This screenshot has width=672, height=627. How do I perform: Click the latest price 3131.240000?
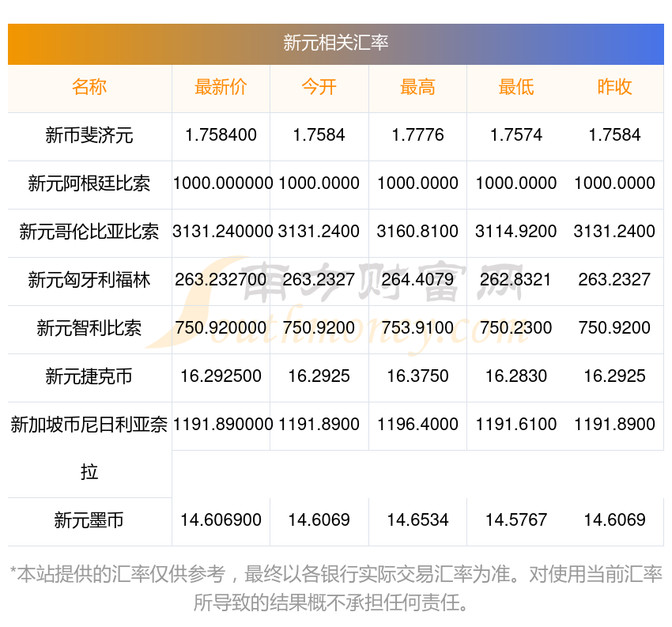pyautogui.click(x=223, y=232)
